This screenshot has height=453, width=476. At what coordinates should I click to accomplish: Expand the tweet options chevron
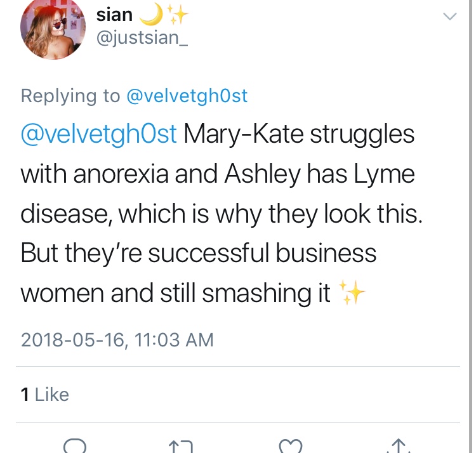coord(449,17)
